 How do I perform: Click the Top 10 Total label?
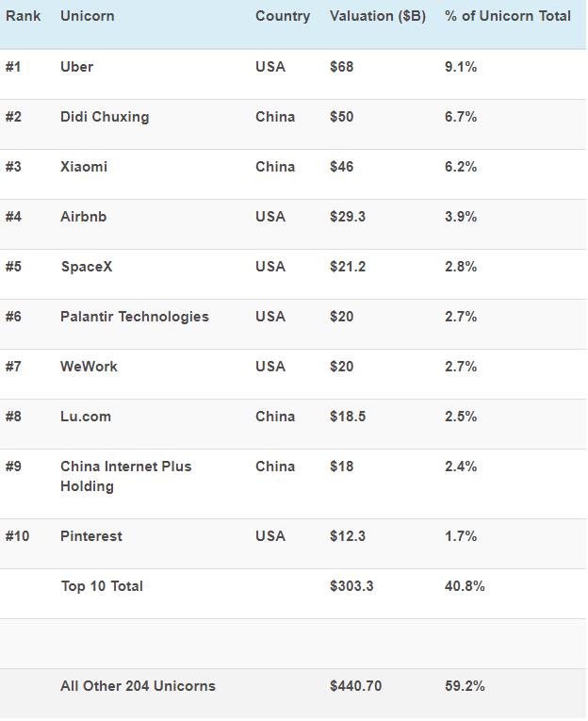click(x=102, y=586)
